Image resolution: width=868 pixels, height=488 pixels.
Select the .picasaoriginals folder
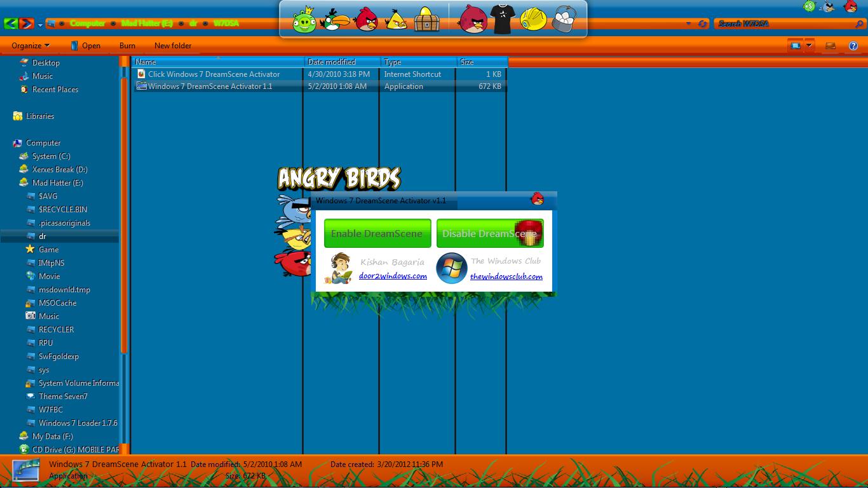pyautogui.click(x=64, y=223)
